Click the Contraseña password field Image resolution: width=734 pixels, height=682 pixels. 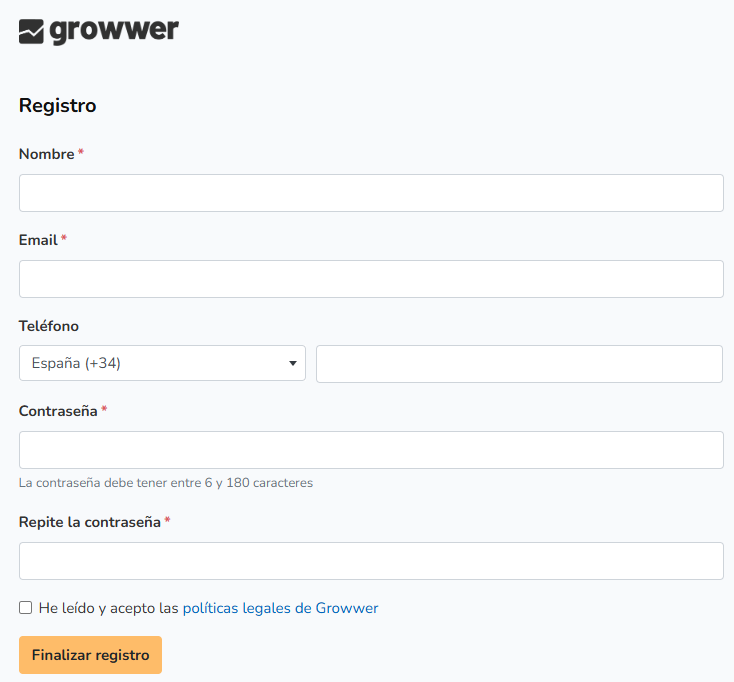point(371,450)
